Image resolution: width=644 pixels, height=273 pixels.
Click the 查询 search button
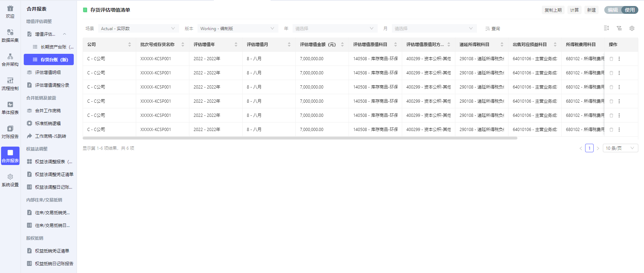coord(493,29)
